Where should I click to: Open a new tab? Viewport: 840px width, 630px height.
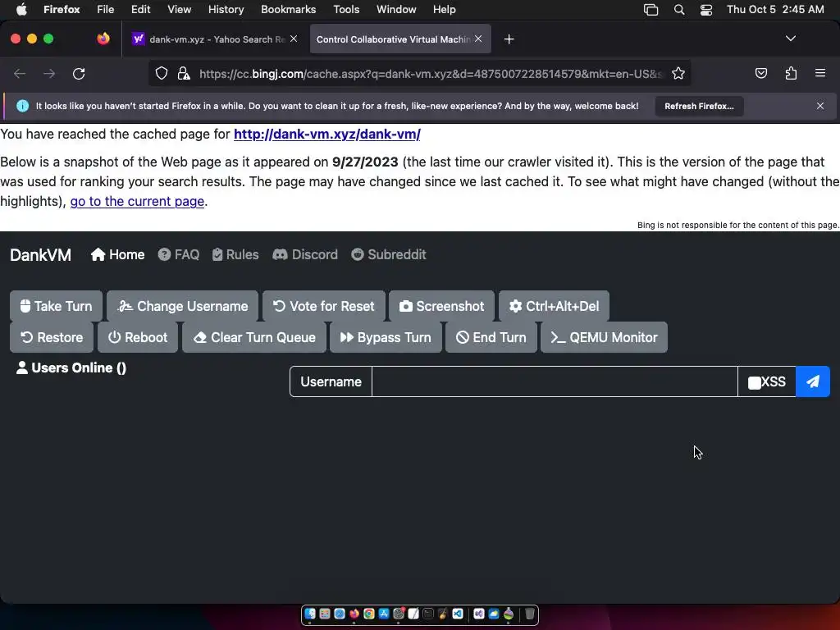pos(509,39)
